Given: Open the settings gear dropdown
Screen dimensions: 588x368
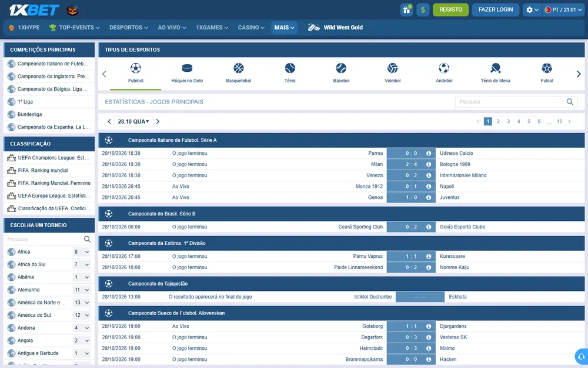Looking at the screenshot, I should [532, 10].
